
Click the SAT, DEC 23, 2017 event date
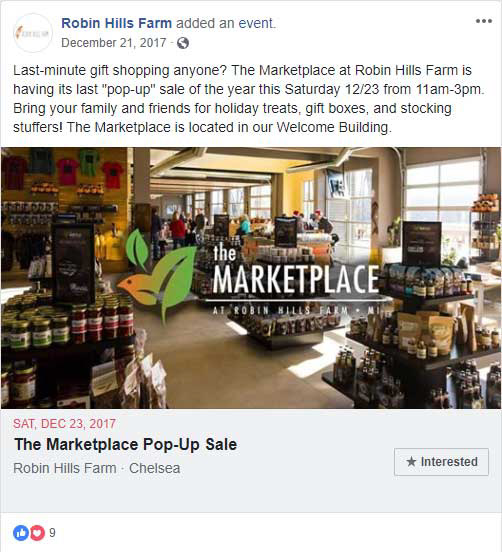coord(64,424)
